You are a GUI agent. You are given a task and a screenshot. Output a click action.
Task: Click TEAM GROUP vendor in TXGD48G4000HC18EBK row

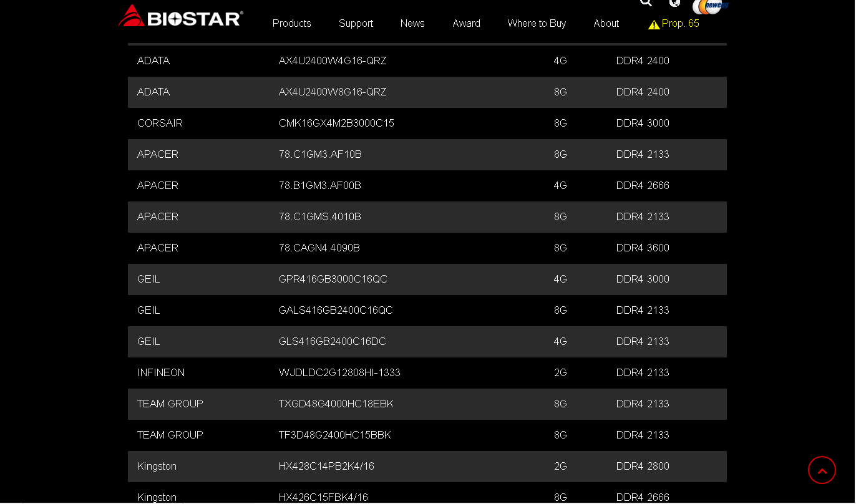point(170,404)
